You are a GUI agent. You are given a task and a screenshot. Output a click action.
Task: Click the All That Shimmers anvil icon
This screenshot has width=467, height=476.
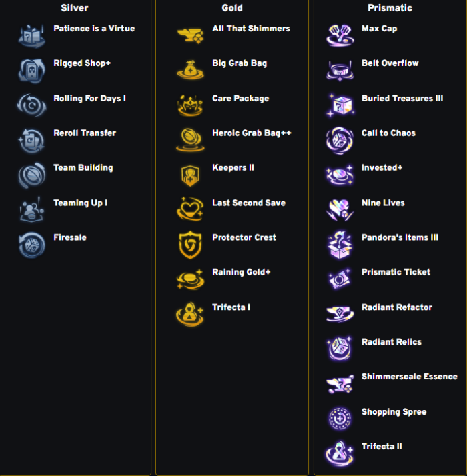(190, 36)
